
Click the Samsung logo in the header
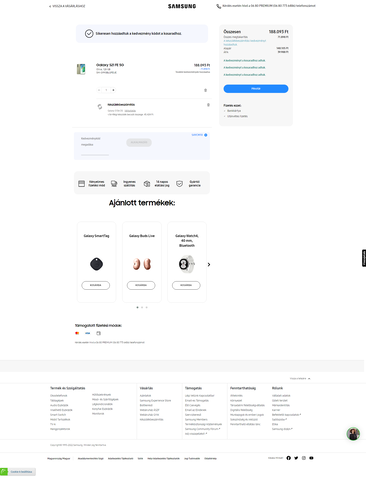tap(182, 6)
